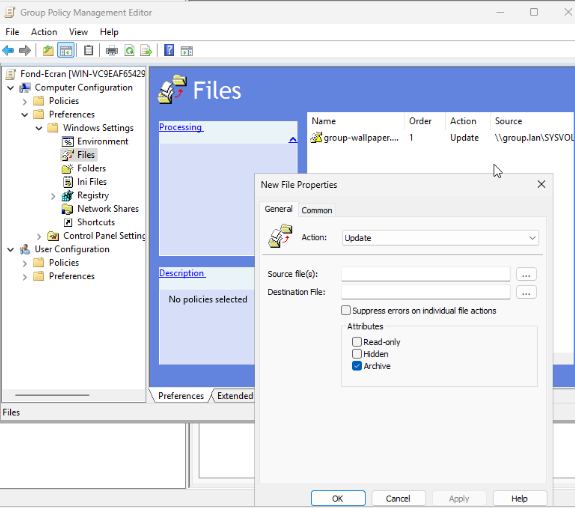Switch to the Common tab

(317, 210)
